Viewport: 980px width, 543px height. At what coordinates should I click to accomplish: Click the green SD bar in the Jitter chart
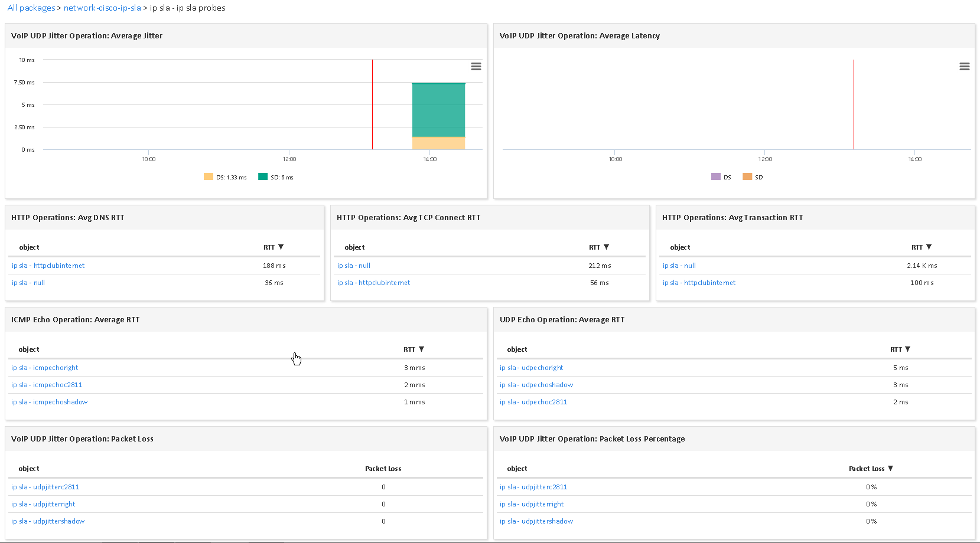[x=438, y=110]
